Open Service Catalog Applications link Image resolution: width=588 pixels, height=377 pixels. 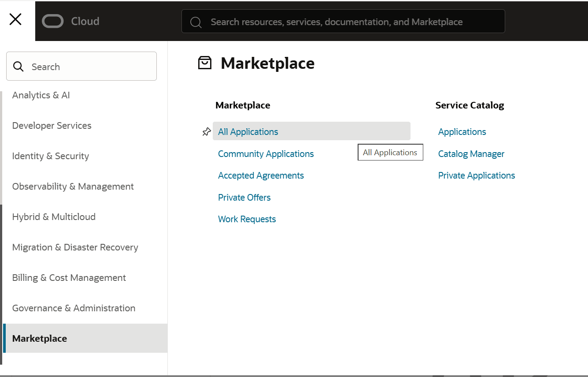coord(462,132)
